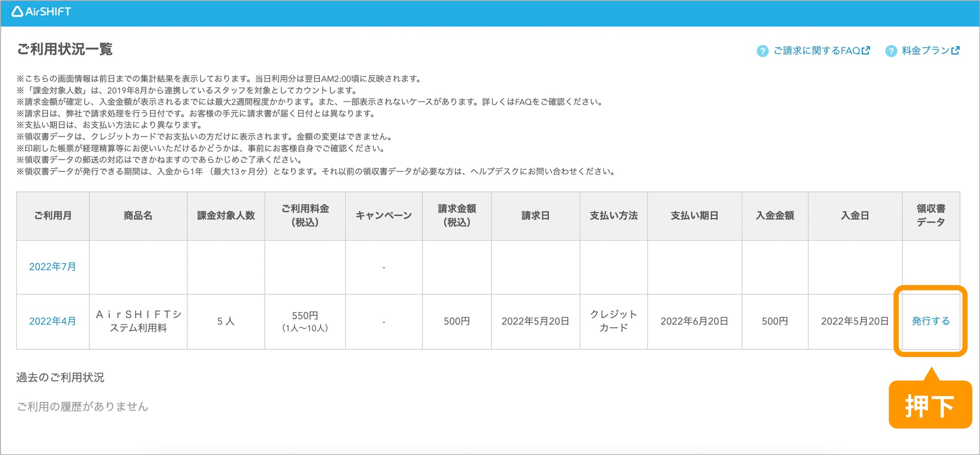Screen dimensions: 980x455
Task: Click the 商品名 column header
Action: click(x=138, y=216)
